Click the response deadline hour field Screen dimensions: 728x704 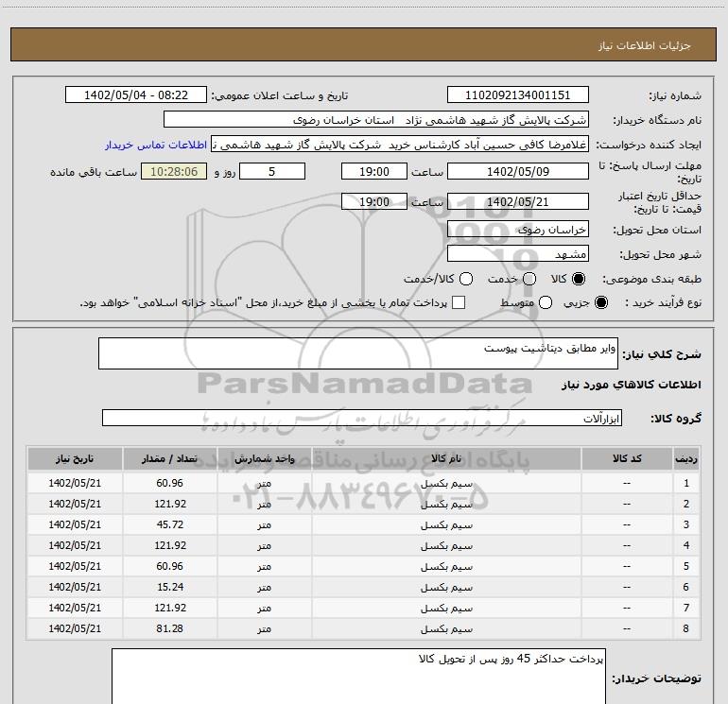[x=374, y=172]
